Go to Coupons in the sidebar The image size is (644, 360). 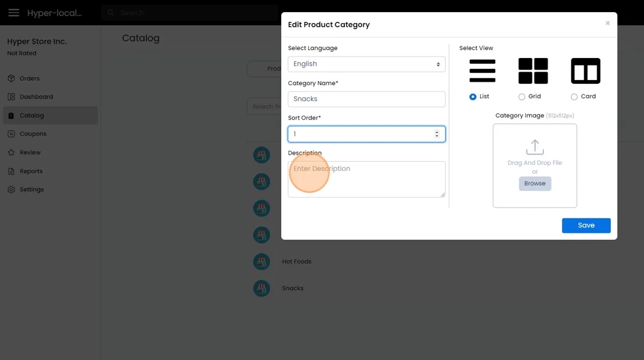(x=33, y=133)
